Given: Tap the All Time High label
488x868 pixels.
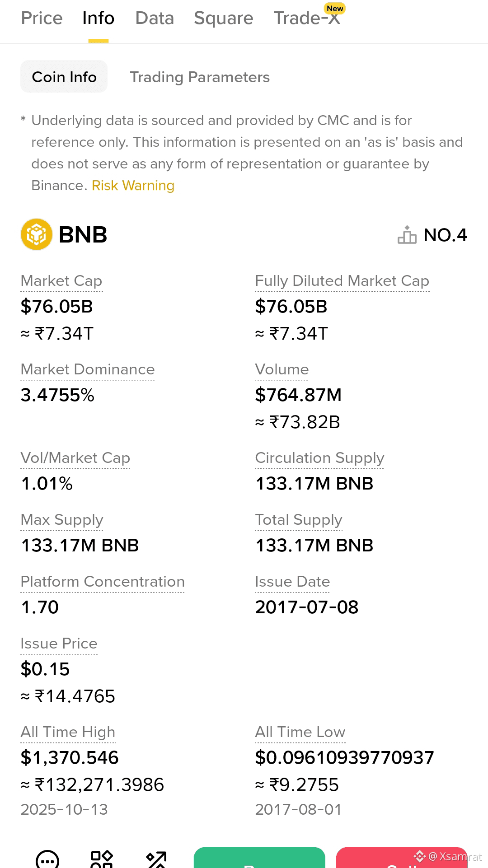Looking at the screenshot, I should tap(68, 732).
